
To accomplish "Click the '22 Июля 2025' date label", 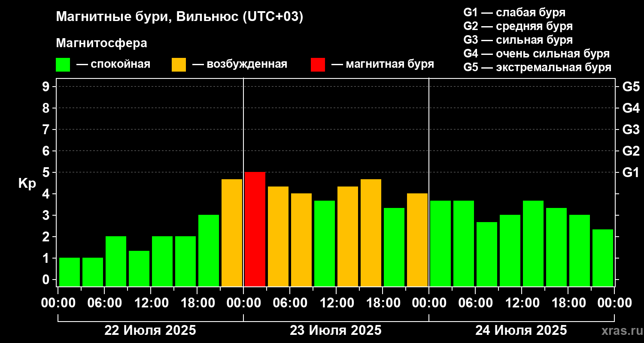I will 150,331.
